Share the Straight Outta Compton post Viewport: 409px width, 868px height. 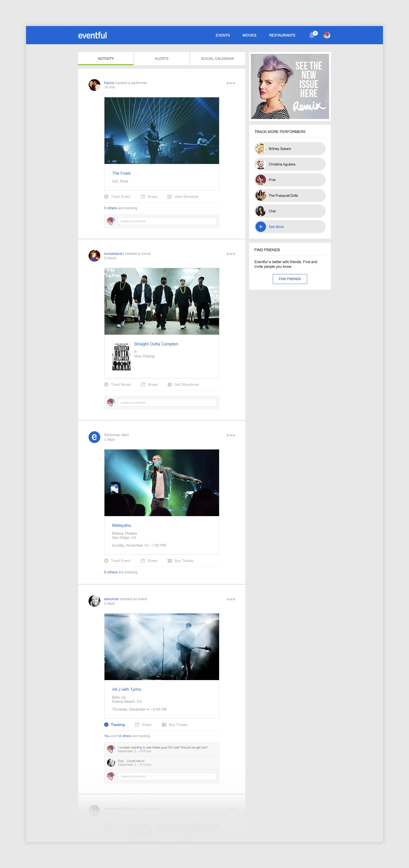(x=149, y=385)
